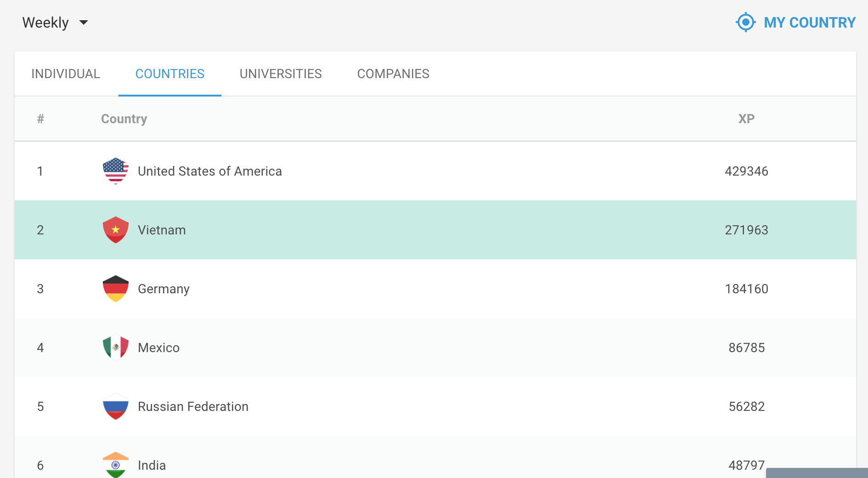Click the India flag shield icon

pos(115,465)
